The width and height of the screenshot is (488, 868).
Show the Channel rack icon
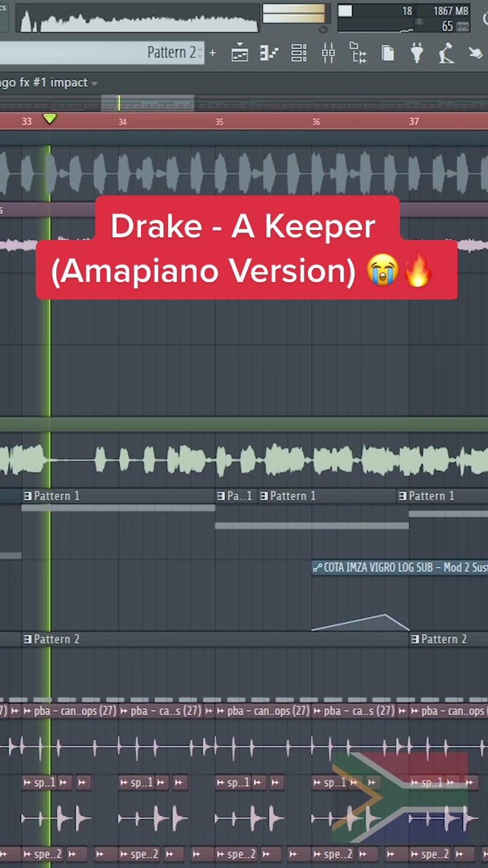[x=298, y=53]
